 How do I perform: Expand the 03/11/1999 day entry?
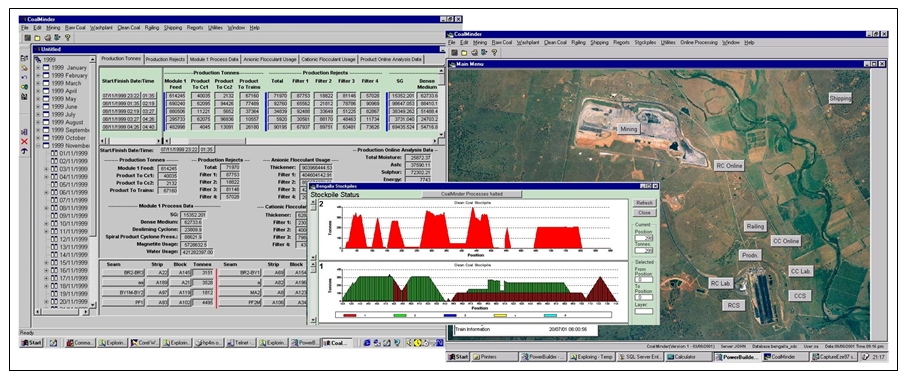46,169
